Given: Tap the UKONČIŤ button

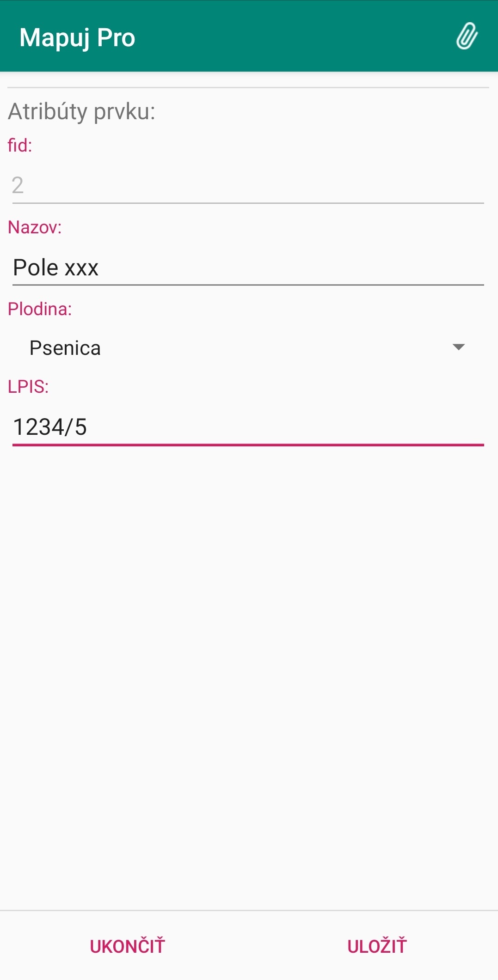Looking at the screenshot, I should click(127, 946).
